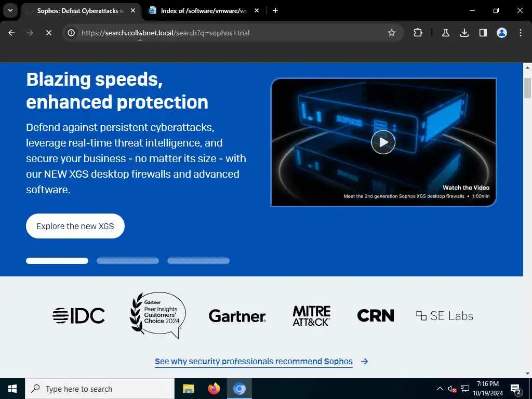532x399 pixels.
Task: Open Chrome from the taskbar
Action: click(x=239, y=389)
